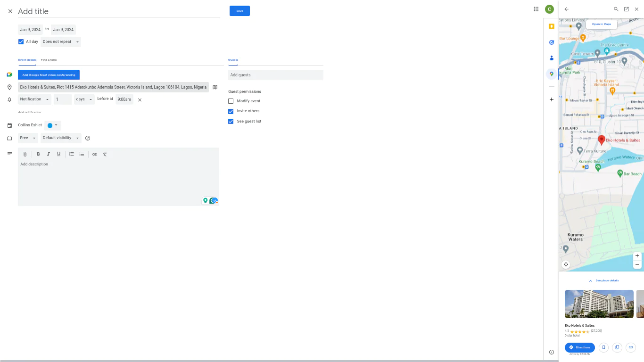Open Google Keep side panel icon
This screenshot has height=362, width=644.
point(552,26)
